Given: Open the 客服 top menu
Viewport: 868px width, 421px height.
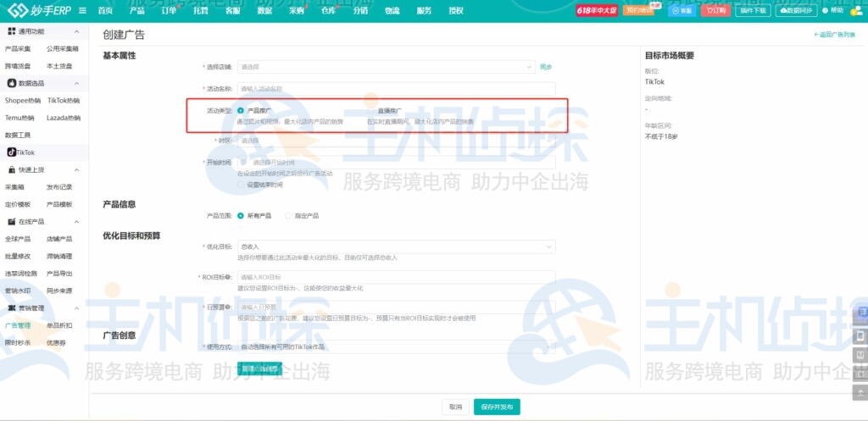Looking at the screenshot, I should pos(232,10).
